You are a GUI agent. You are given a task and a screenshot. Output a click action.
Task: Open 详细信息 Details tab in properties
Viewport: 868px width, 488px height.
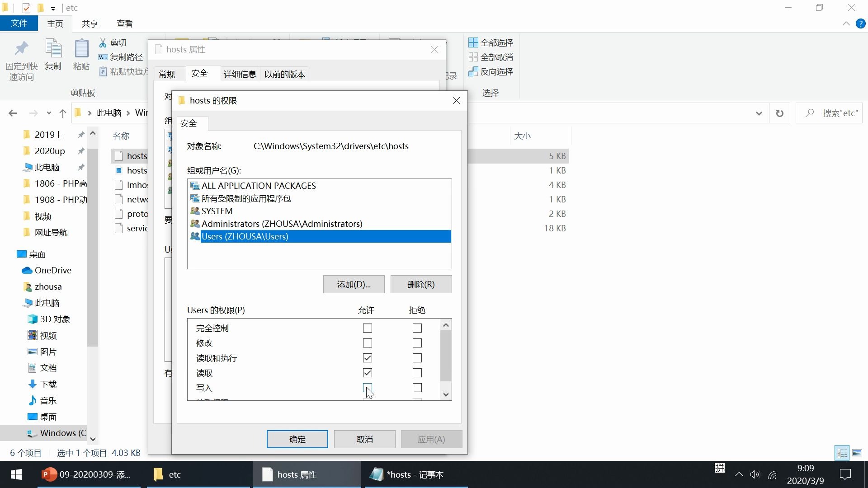tap(240, 74)
